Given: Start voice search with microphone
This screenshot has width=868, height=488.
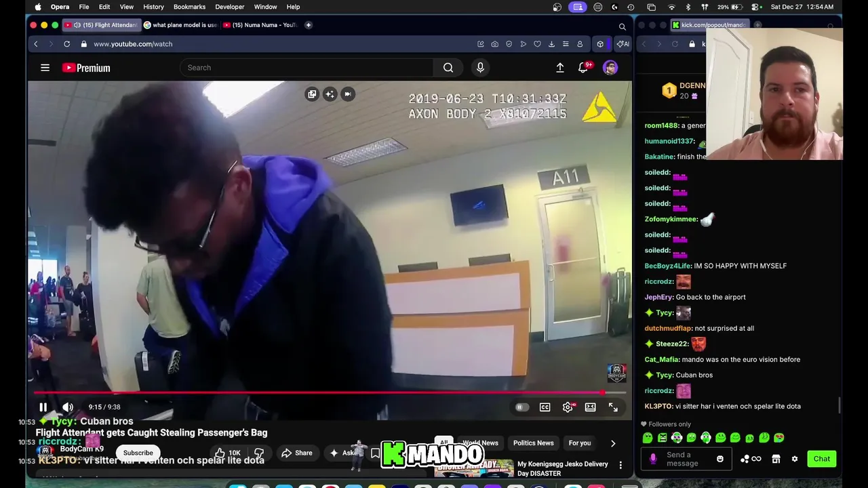Looking at the screenshot, I should click(480, 68).
